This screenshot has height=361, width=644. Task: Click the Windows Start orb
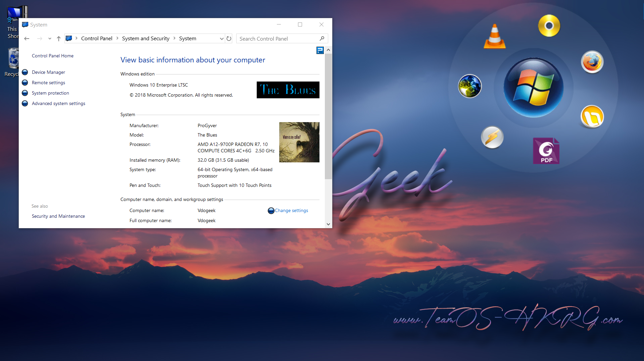533,88
